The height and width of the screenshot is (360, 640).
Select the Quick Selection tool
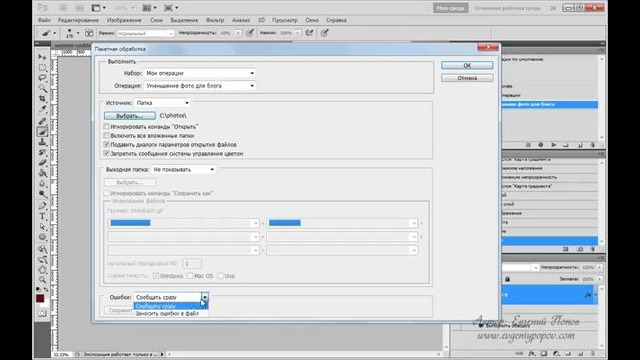pyautogui.click(x=42, y=88)
